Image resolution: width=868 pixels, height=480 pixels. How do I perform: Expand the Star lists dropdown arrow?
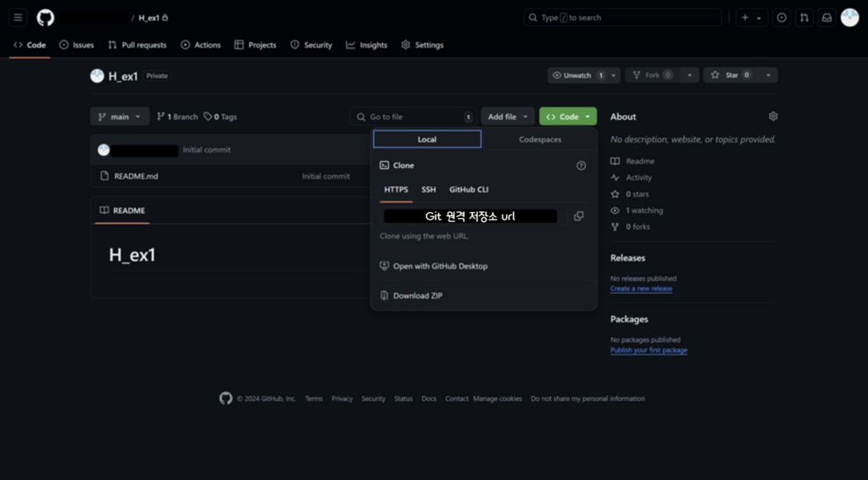coord(768,75)
